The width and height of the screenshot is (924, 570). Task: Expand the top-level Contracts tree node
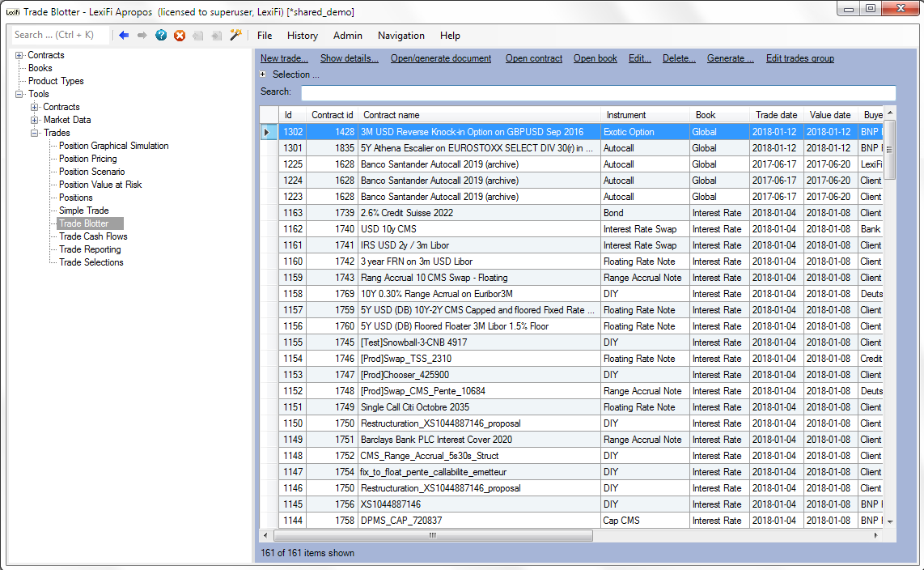tap(19, 55)
